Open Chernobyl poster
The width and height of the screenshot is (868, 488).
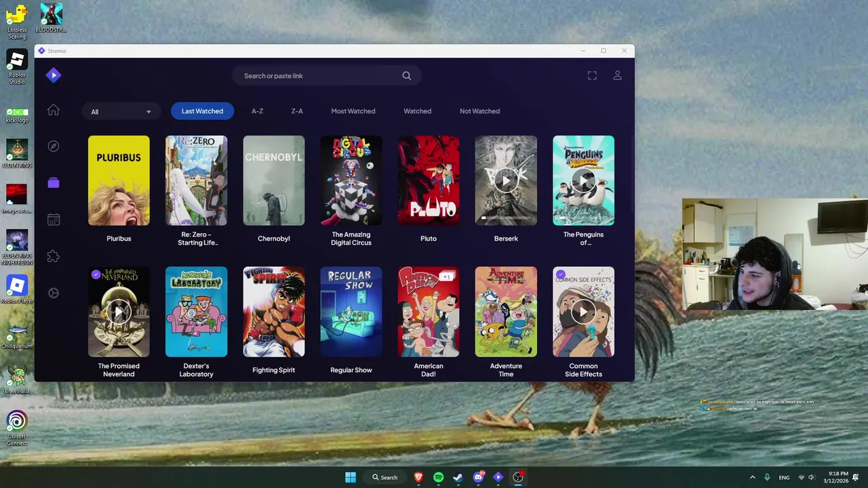(x=274, y=180)
